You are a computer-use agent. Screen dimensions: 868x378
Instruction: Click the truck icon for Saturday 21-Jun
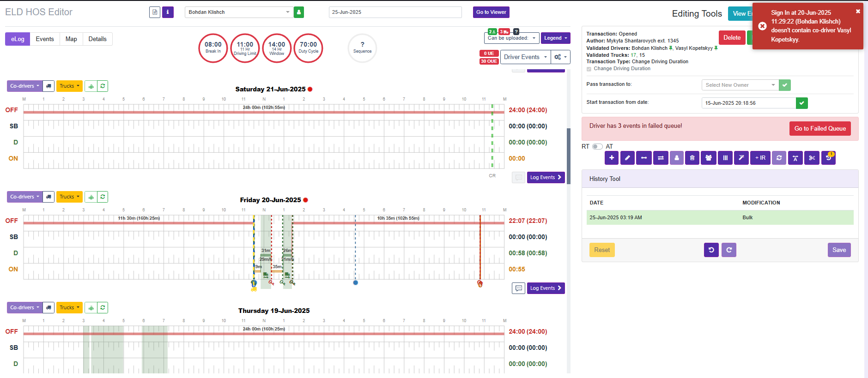(49, 86)
